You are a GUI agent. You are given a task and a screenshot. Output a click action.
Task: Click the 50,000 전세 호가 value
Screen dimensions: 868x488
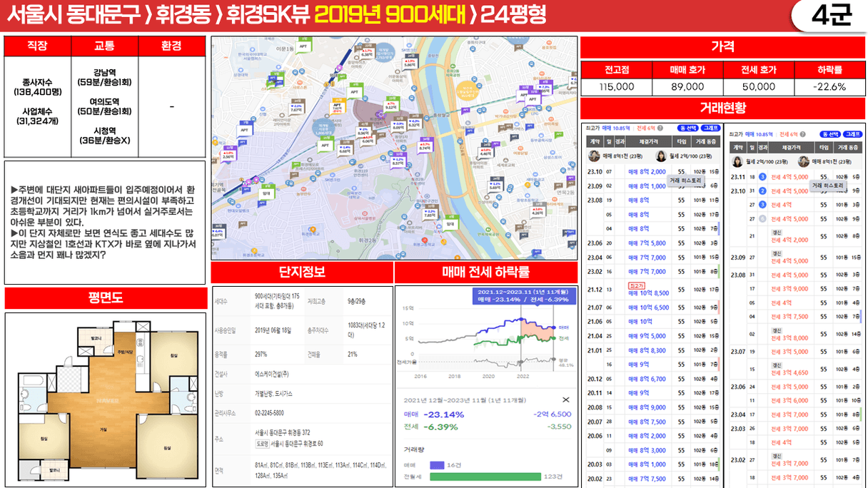pos(758,86)
